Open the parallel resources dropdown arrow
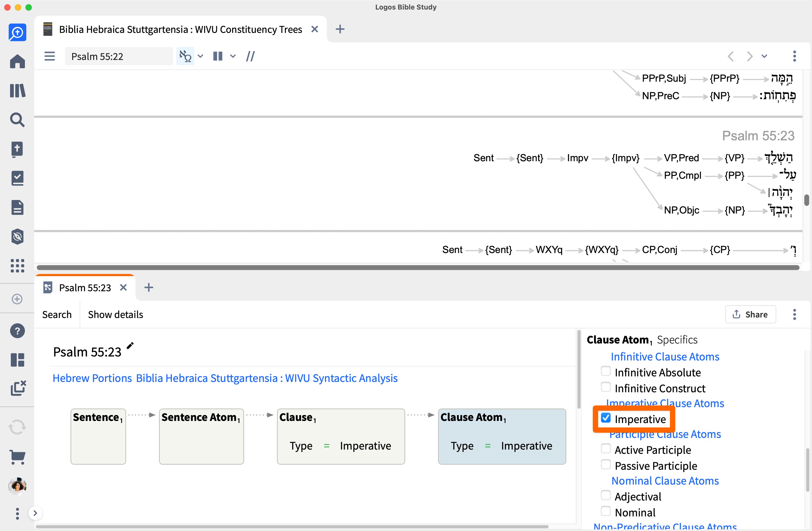The image size is (812, 531). (x=233, y=56)
